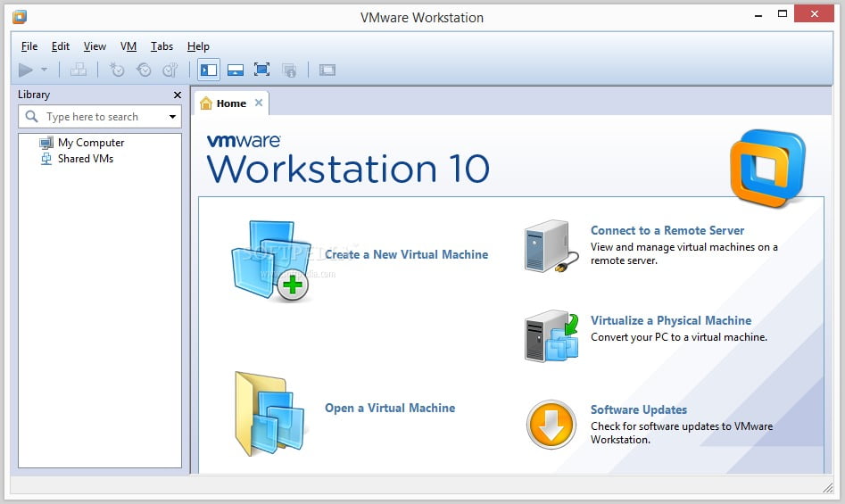Open the Snapshot Manager toolbar icon
845x504 pixels.
pyautogui.click(x=170, y=70)
